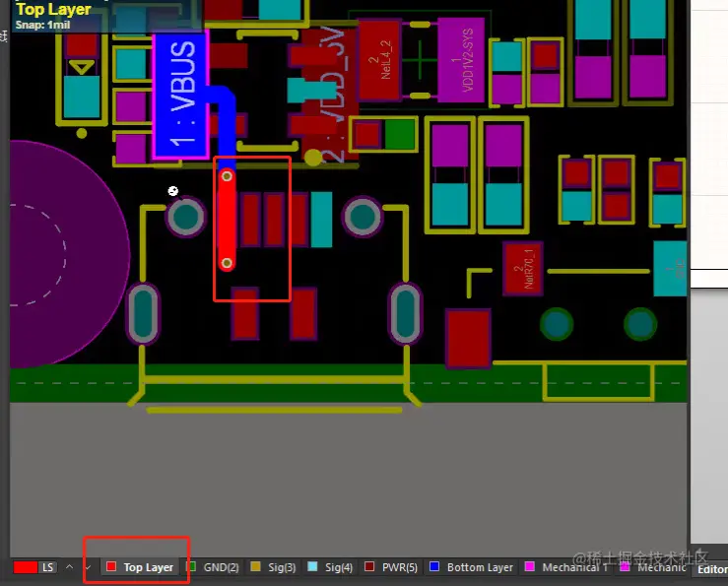
Task: Switch to the GND(2) layer tab
Action: (x=213, y=567)
